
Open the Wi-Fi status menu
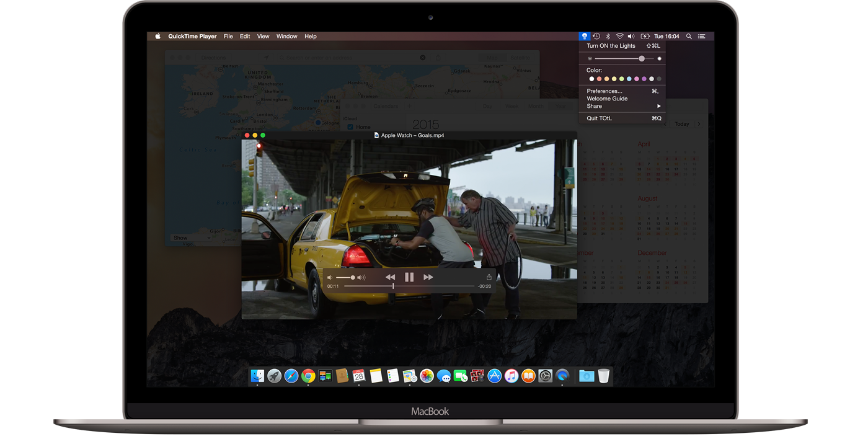coord(619,37)
